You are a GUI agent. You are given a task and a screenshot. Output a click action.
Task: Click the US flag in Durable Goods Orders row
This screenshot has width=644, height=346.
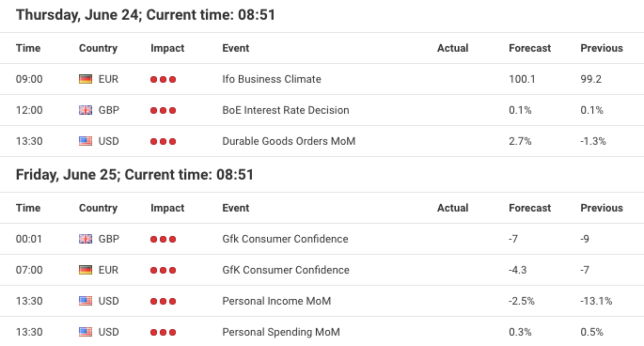coord(86,141)
